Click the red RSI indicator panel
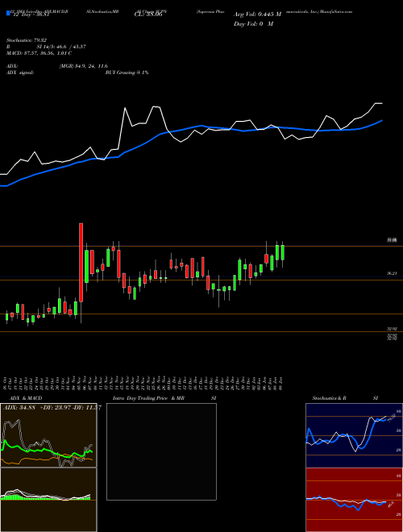Viewport: 403px width, 532px height. [x=354, y=500]
